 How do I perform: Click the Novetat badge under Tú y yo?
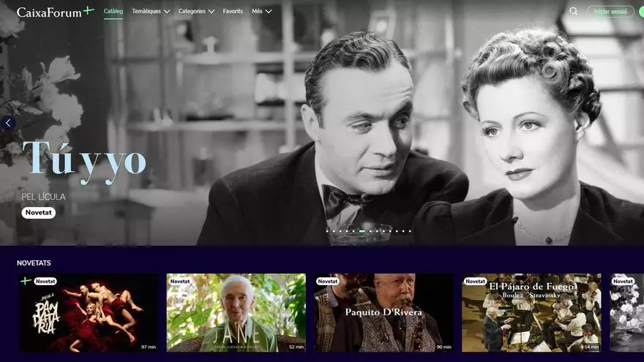[x=38, y=213]
